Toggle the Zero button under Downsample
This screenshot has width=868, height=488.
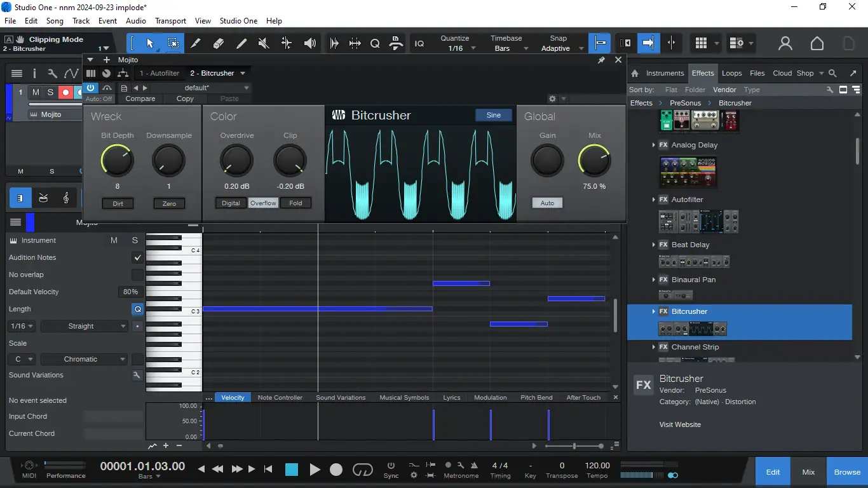coord(168,204)
